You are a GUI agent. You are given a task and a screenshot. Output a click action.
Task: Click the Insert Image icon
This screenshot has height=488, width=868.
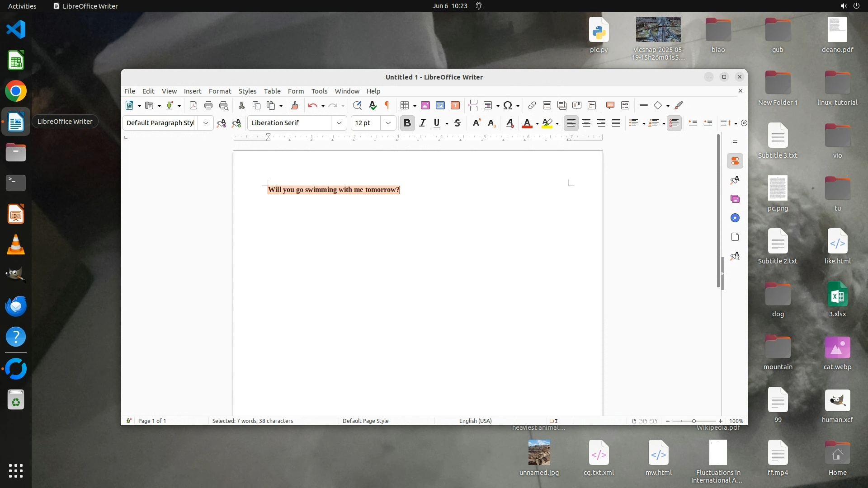pyautogui.click(x=425, y=105)
